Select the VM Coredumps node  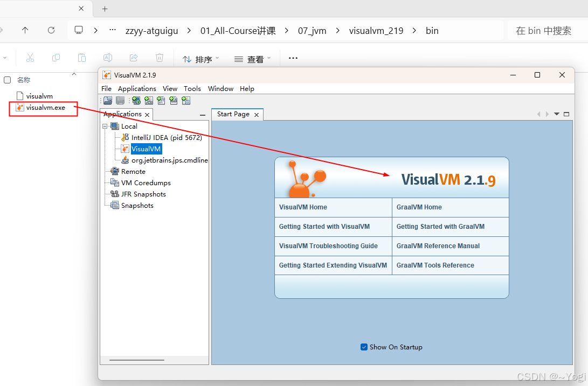pyautogui.click(x=146, y=183)
